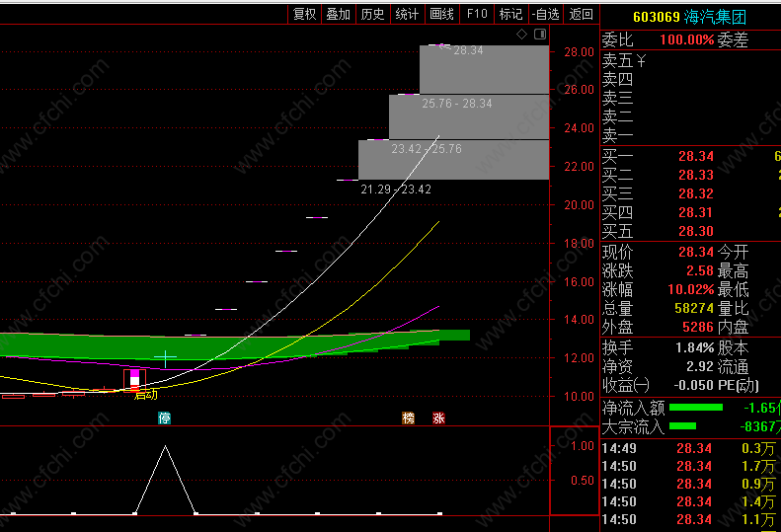Click the 净资 value 2.92
The image size is (781, 532).
click(700, 366)
